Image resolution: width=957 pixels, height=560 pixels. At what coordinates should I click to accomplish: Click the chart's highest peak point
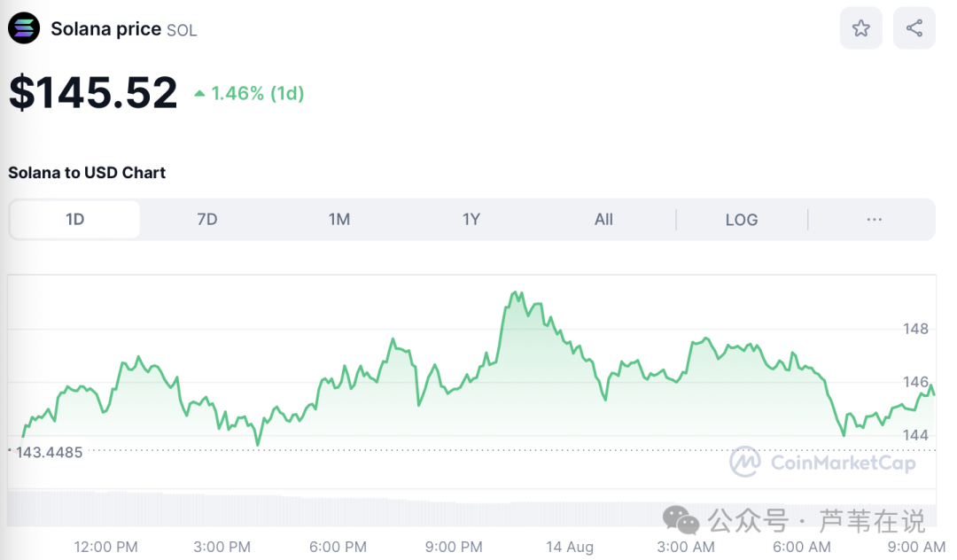coord(517,292)
